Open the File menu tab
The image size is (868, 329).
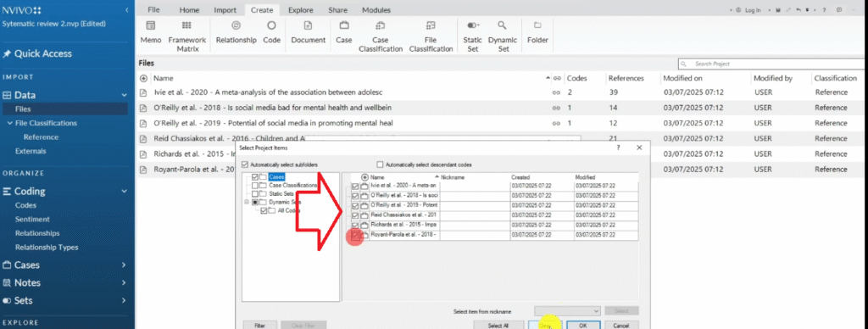153,10
